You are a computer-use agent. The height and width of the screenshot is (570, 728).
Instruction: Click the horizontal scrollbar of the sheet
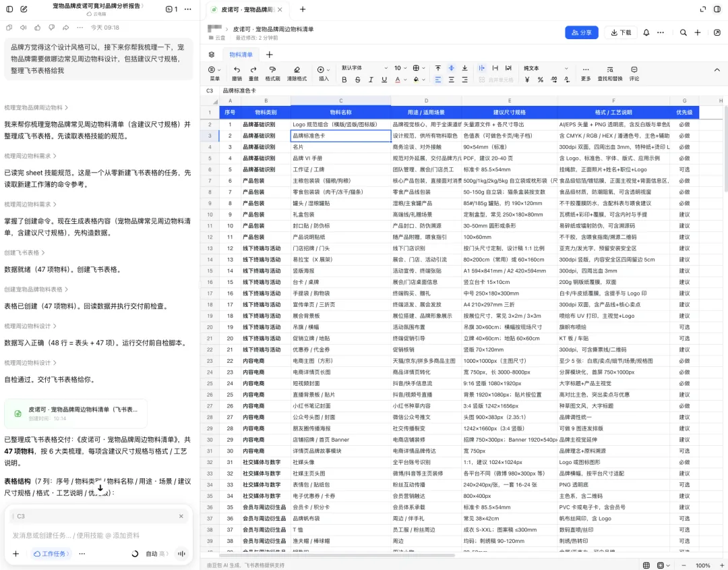point(336,555)
